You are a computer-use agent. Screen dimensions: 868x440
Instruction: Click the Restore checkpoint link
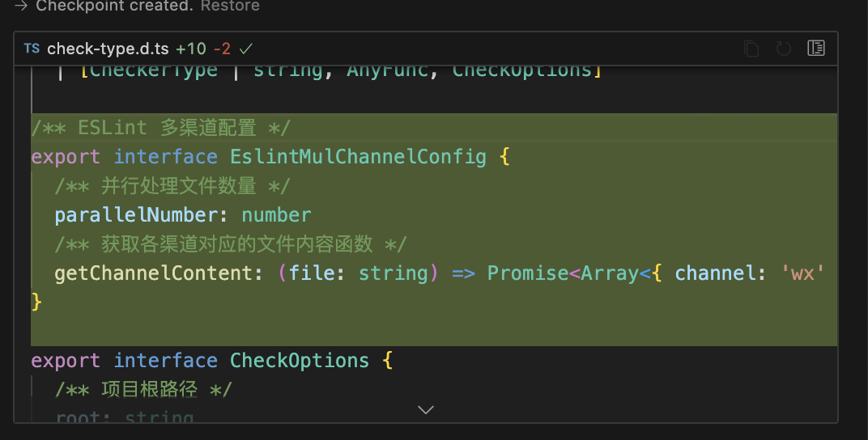(x=230, y=6)
